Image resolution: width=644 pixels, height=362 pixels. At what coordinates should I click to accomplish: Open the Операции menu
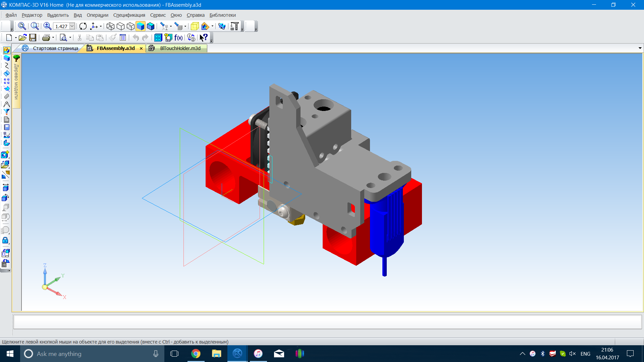click(x=97, y=15)
